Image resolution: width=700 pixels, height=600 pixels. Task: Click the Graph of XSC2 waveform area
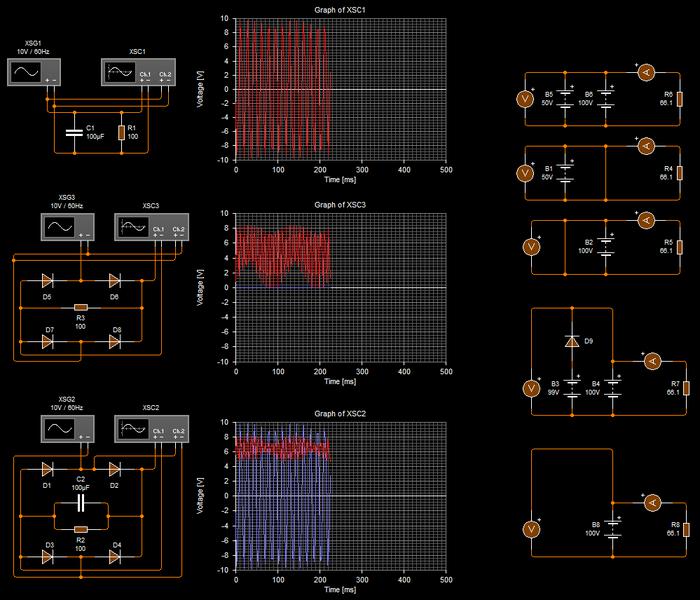pos(341,495)
